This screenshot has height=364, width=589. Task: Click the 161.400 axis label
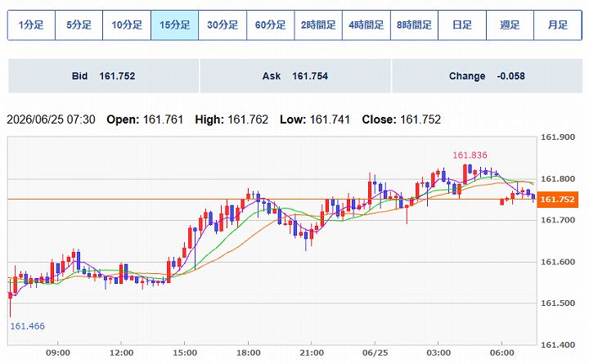tap(557, 344)
